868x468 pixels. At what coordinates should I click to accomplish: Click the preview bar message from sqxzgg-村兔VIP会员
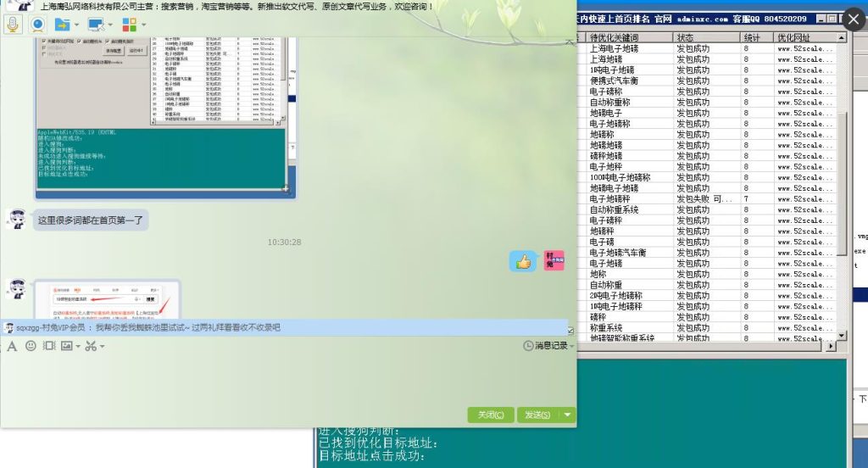[x=285, y=327]
